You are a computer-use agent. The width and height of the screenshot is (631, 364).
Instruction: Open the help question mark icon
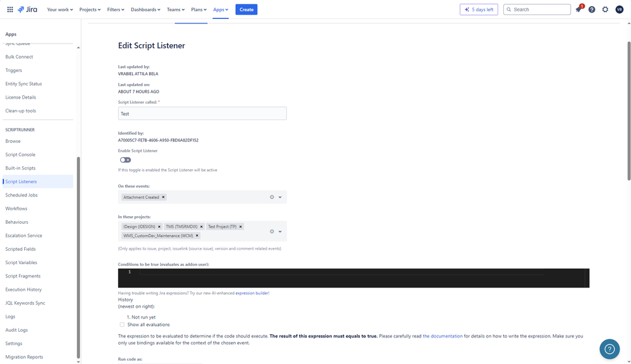click(x=592, y=9)
